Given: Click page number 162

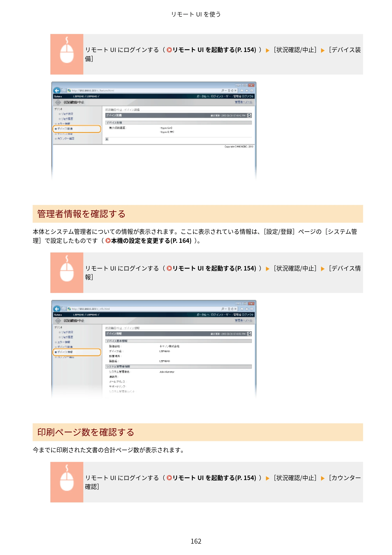Looking at the screenshot, I should click(x=196, y=541).
